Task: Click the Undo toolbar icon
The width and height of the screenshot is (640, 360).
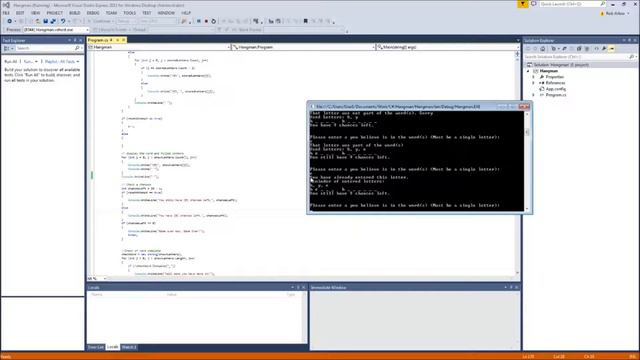Action: 63,21
